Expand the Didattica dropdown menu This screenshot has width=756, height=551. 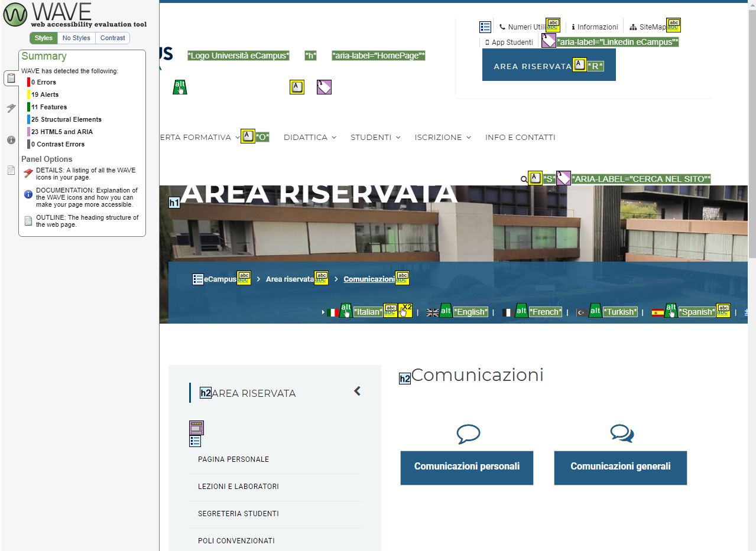310,137
